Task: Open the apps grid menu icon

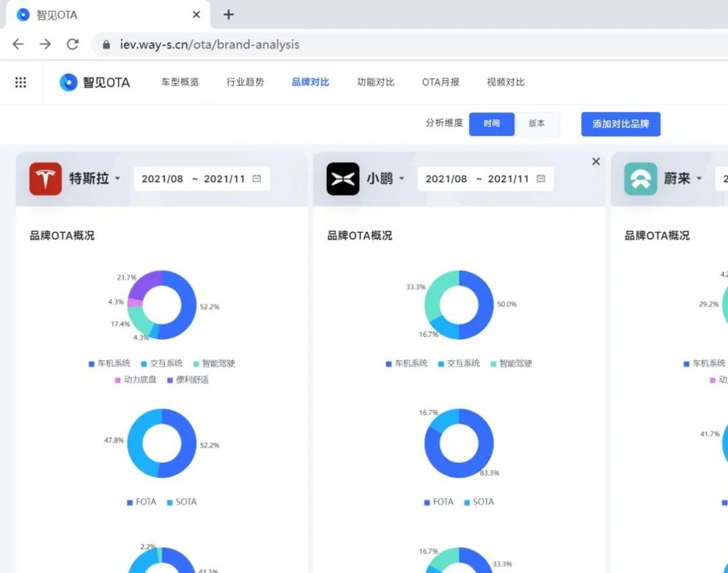Action: [21, 82]
